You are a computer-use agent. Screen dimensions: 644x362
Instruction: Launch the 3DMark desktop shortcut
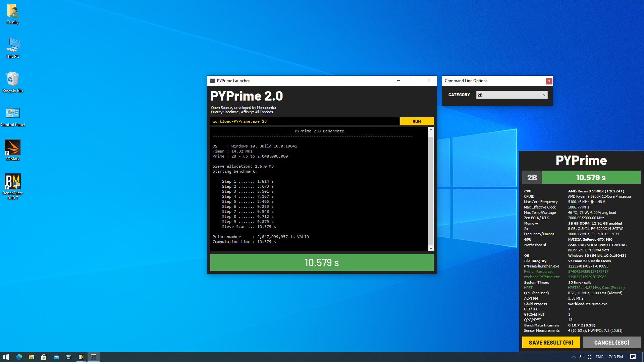point(13,151)
